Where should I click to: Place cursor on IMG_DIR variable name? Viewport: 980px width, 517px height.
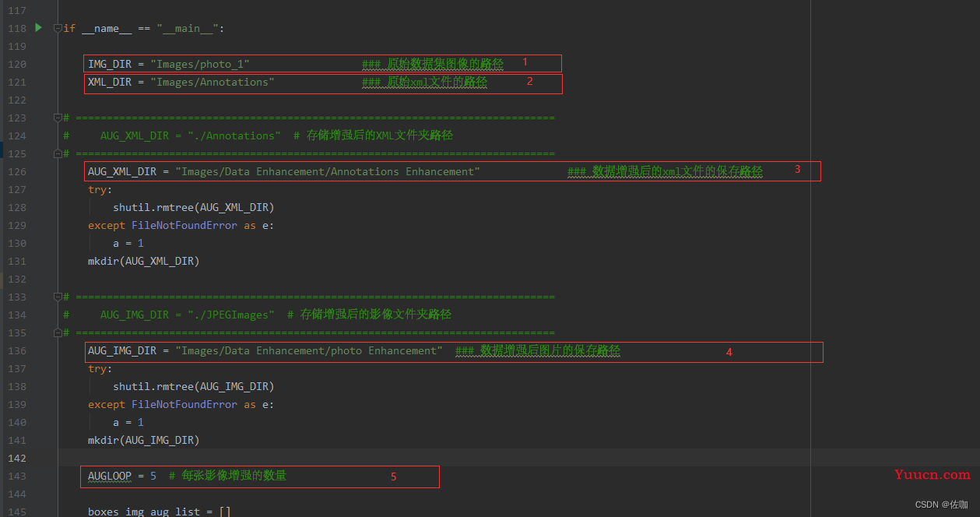[110, 64]
